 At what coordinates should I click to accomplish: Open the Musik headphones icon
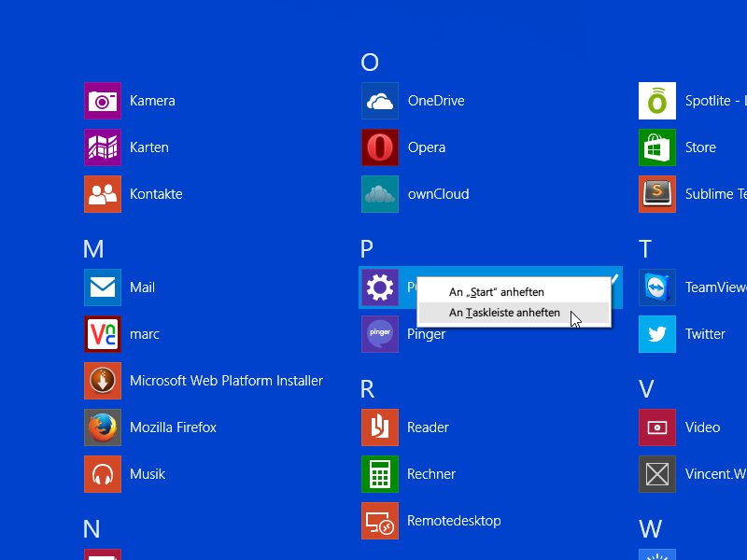coord(103,474)
